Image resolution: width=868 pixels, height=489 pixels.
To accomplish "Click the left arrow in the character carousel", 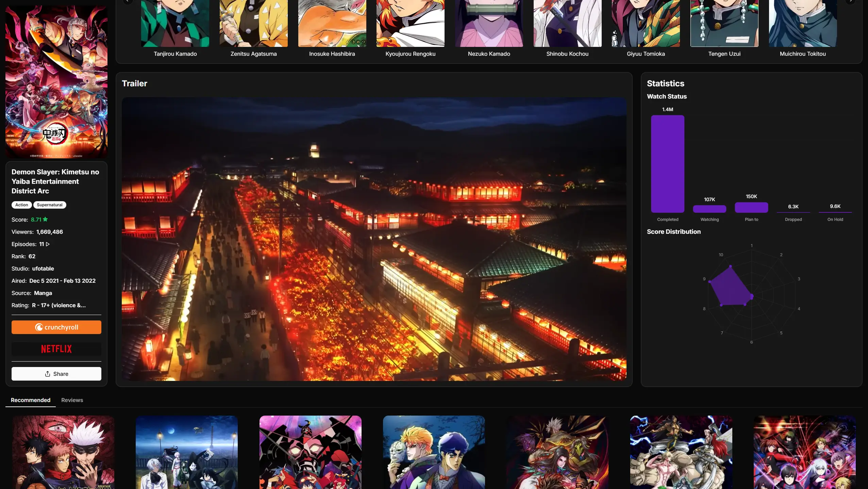I will (127, 1).
